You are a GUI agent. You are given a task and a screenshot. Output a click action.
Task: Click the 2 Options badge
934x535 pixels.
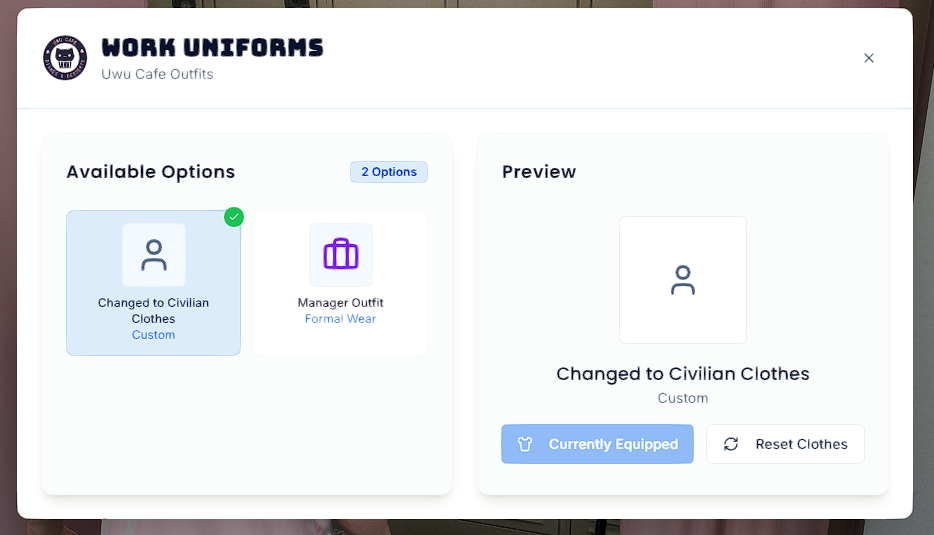pyautogui.click(x=389, y=172)
